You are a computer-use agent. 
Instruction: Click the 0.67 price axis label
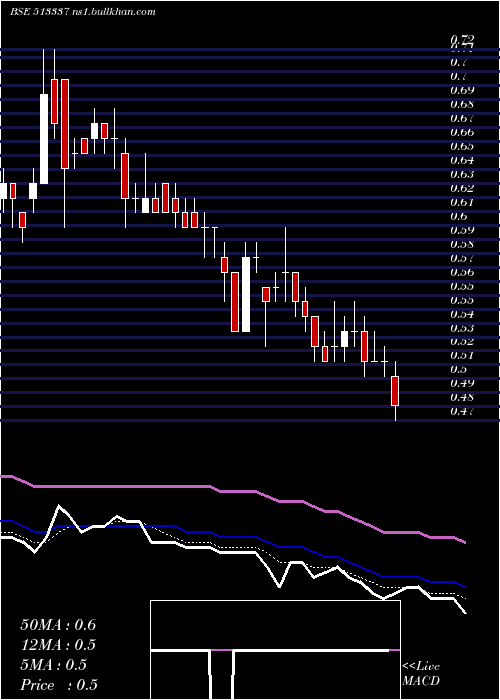(462, 118)
